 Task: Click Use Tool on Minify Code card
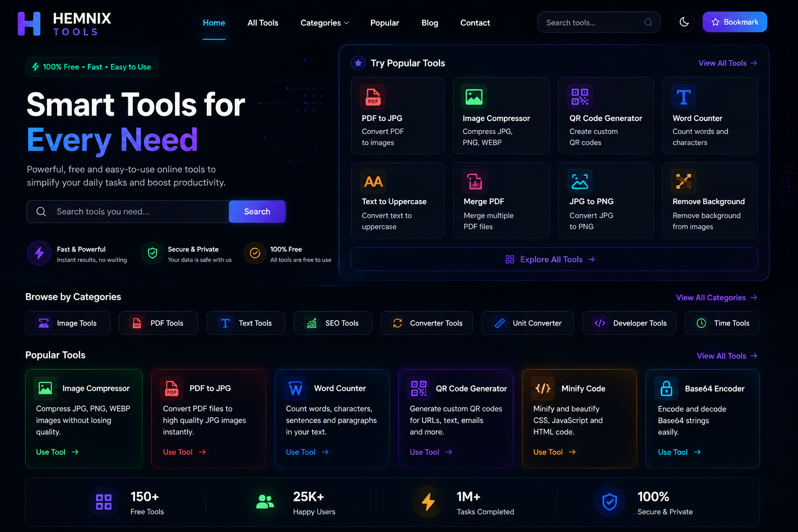point(554,452)
